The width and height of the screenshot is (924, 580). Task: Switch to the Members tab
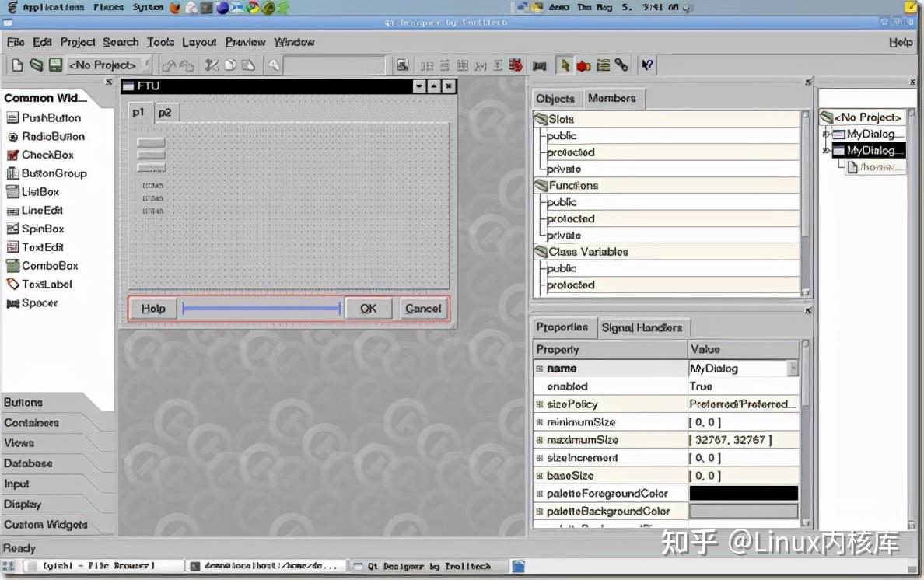click(613, 99)
